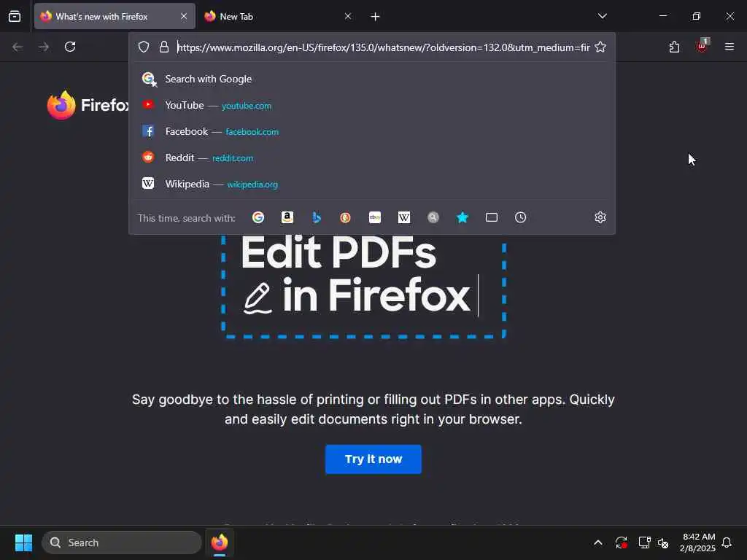Select the YouTube suggestion row
Screen dimensions: 747x560
[x=372, y=105]
